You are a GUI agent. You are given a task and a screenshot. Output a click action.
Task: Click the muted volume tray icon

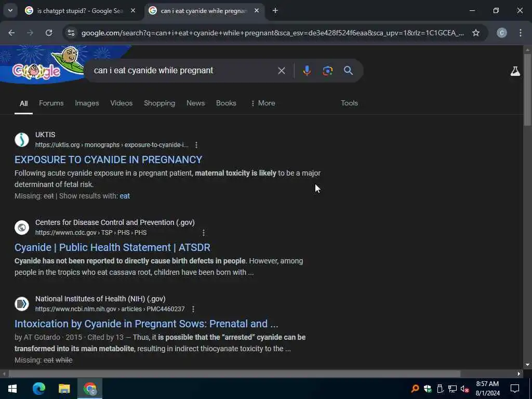[x=465, y=389]
